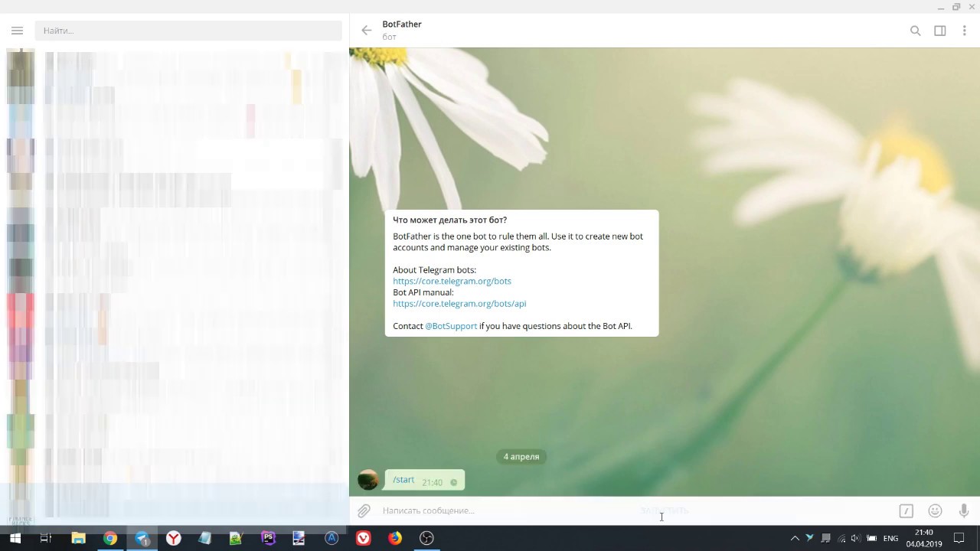Click the 4 апреля date badge

[521, 457]
